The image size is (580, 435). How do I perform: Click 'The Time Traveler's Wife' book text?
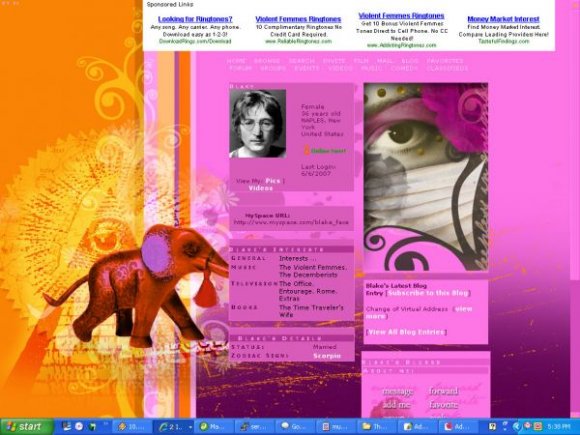311,311
